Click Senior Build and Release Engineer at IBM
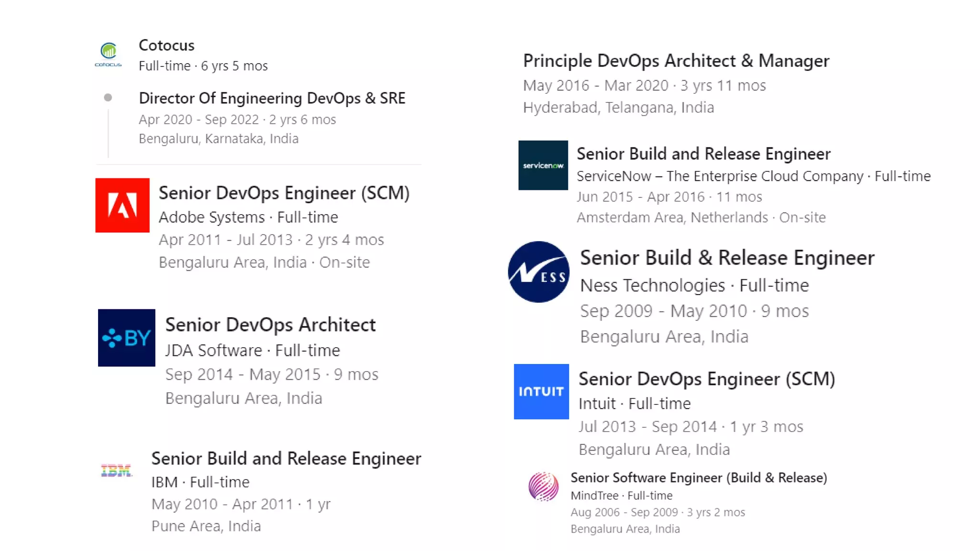The image size is (980, 551). [x=286, y=459]
